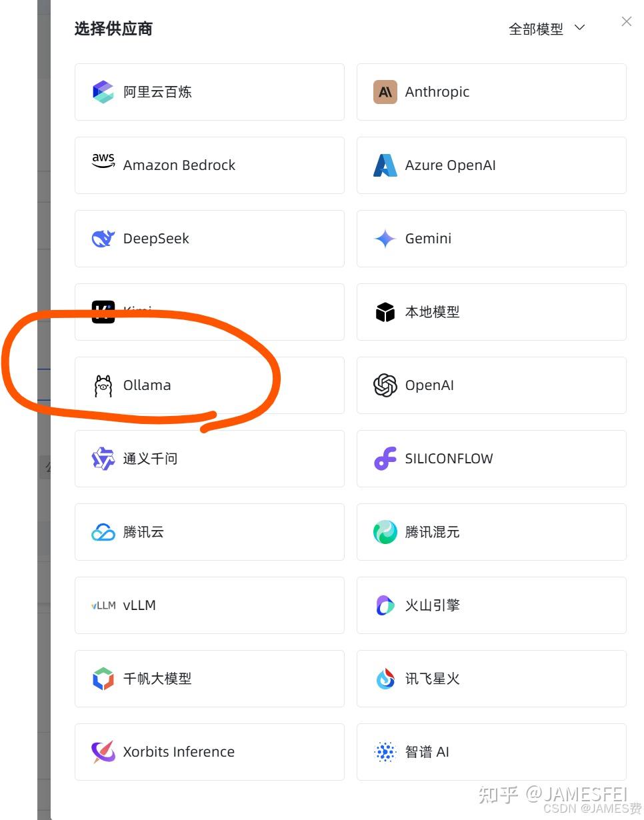This screenshot has height=820, width=644.
Task: Pick the SILICONFLOW icon
Action: (385, 459)
